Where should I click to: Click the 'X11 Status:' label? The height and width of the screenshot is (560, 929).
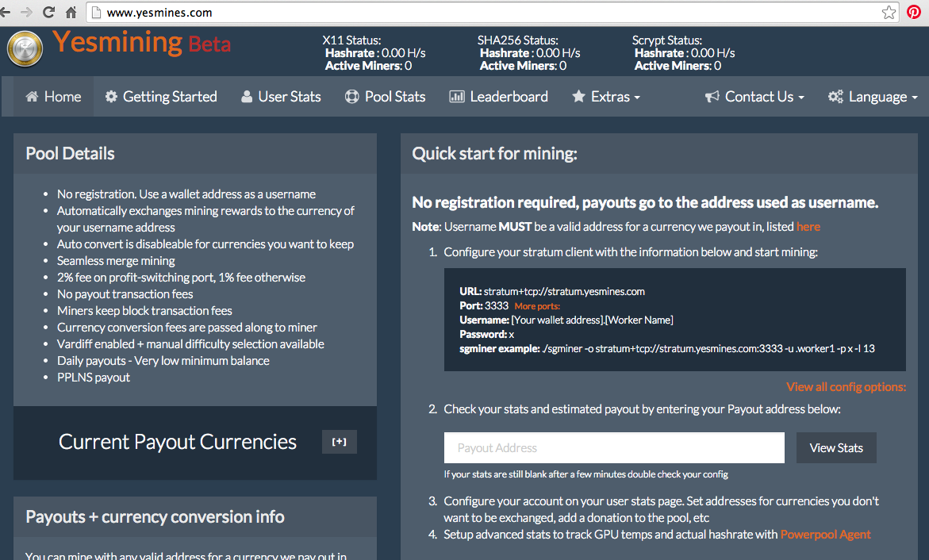[x=352, y=40]
